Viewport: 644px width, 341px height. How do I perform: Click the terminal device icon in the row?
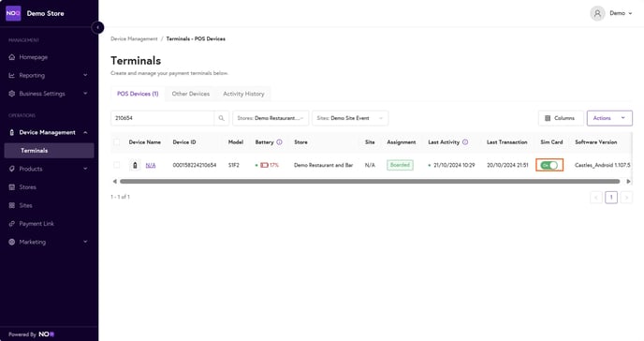pyautogui.click(x=135, y=165)
